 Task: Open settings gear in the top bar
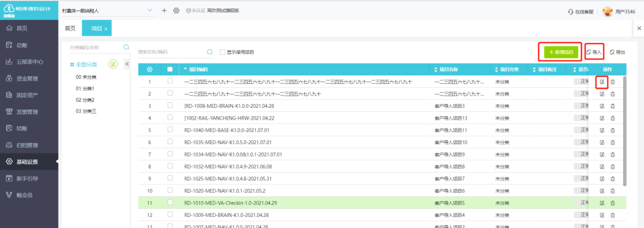[x=176, y=11]
